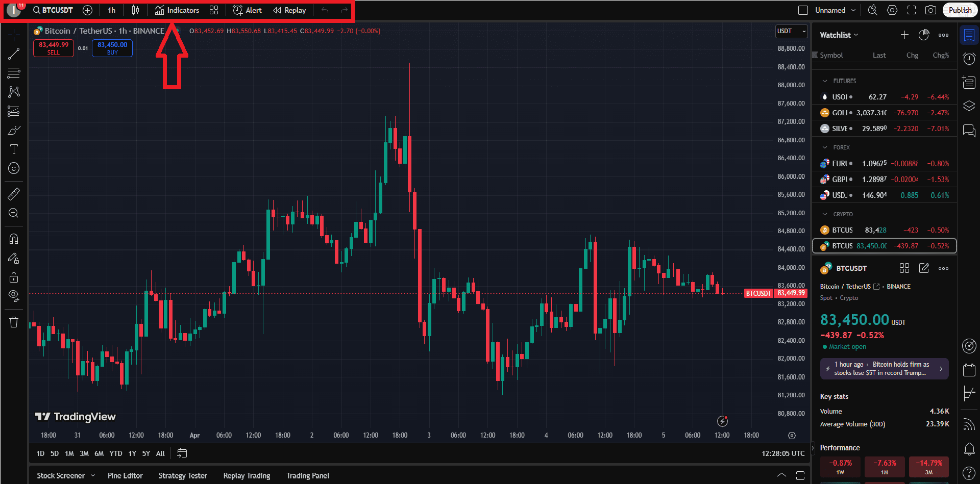Open the quick search icon

pos(873,10)
